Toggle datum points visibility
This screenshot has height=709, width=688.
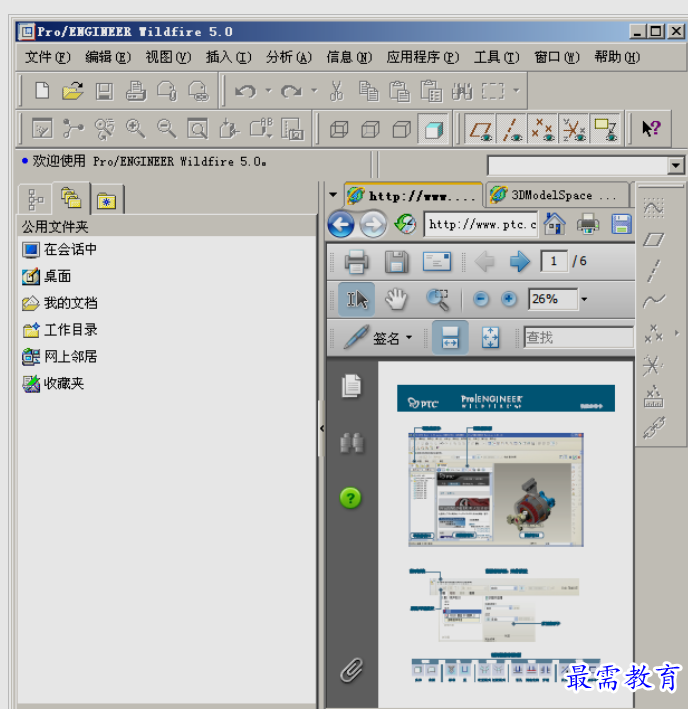[542, 129]
